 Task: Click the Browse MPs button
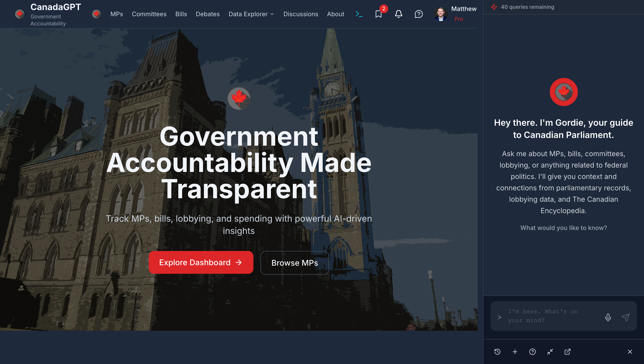click(x=294, y=263)
